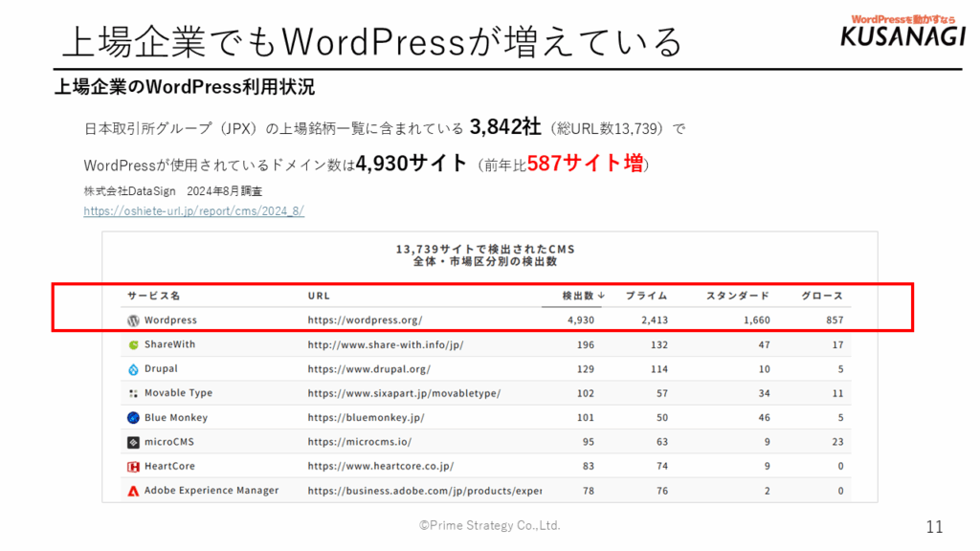Click the 78 Adobe detection count
This screenshot has height=551, width=980.
click(x=589, y=491)
